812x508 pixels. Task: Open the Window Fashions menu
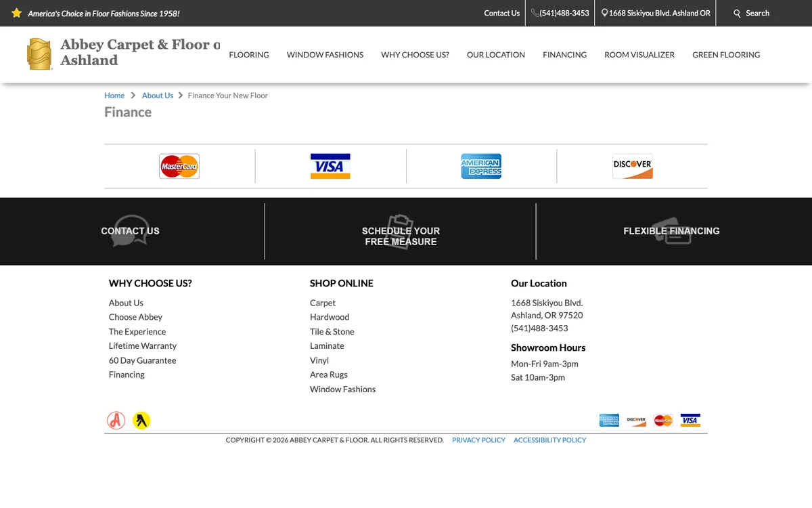(x=325, y=55)
